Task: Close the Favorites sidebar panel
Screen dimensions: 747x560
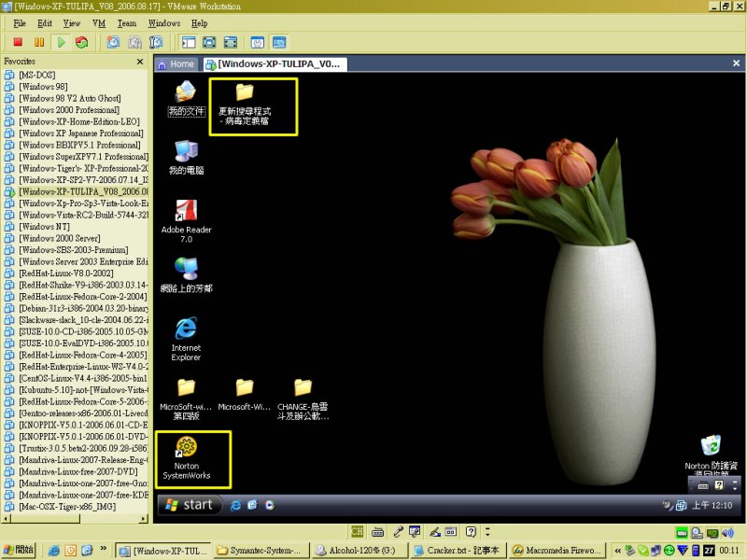Action: point(140,62)
